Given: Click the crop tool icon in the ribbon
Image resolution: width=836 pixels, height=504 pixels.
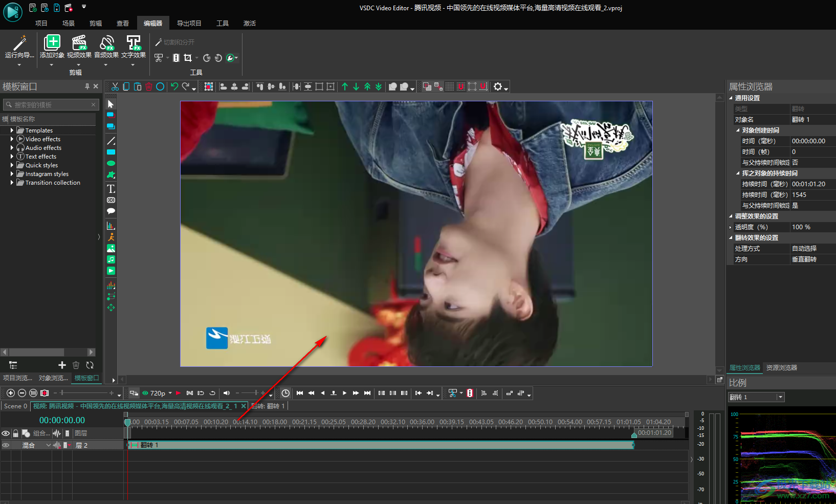Looking at the screenshot, I should 188,58.
